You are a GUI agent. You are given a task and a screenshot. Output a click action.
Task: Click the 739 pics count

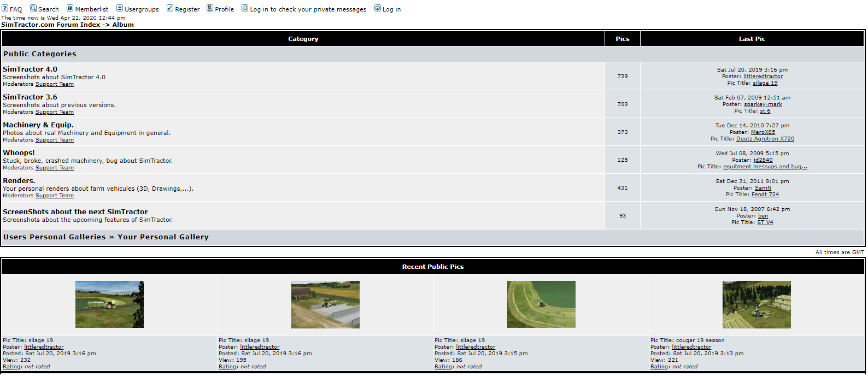tap(623, 77)
